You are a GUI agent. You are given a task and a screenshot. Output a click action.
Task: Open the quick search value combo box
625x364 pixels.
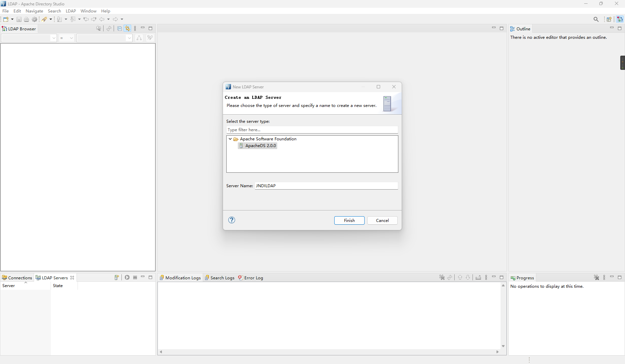tap(104, 38)
